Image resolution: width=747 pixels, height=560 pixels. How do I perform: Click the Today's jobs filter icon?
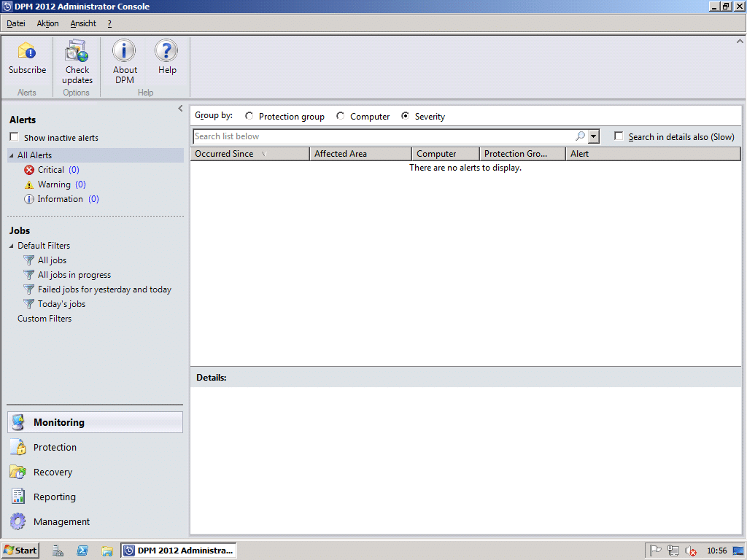[x=29, y=304]
